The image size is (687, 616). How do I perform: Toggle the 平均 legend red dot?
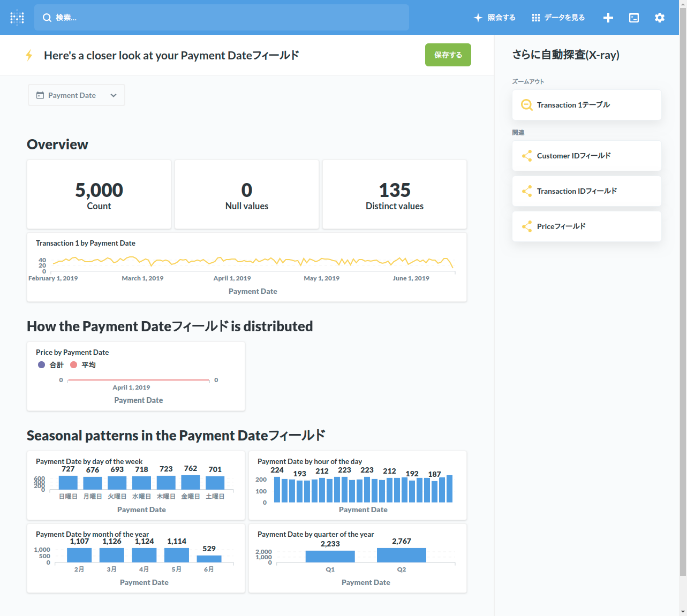click(74, 365)
